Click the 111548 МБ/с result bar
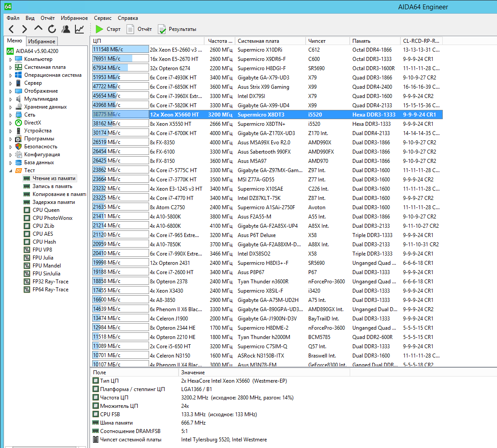 click(120, 49)
